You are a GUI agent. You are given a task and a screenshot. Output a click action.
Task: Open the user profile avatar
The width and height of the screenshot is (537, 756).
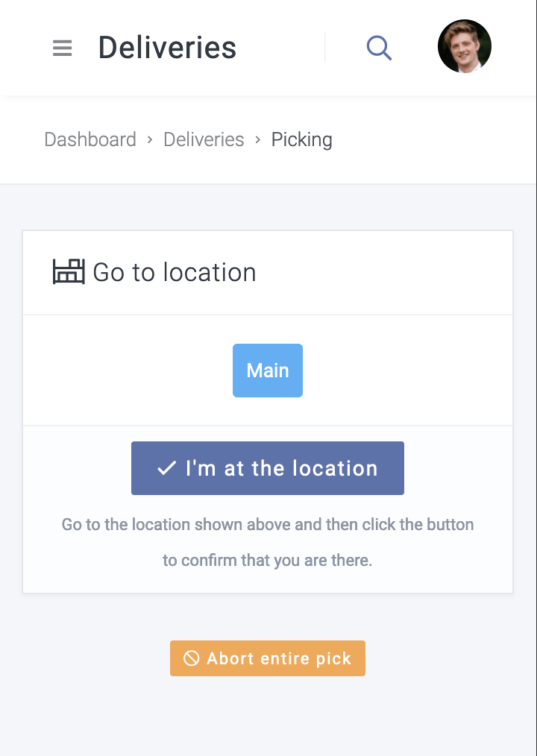pyautogui.click(x=464, y=46)
